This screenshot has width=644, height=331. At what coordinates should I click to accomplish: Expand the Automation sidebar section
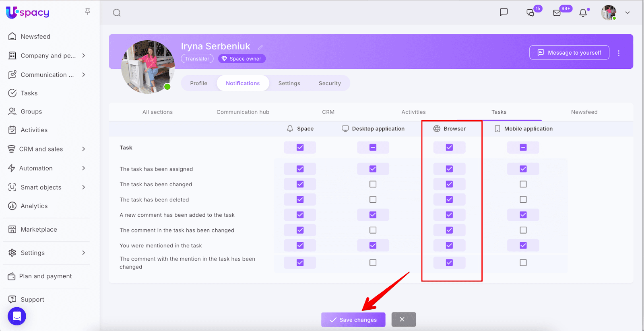(84, 168)
